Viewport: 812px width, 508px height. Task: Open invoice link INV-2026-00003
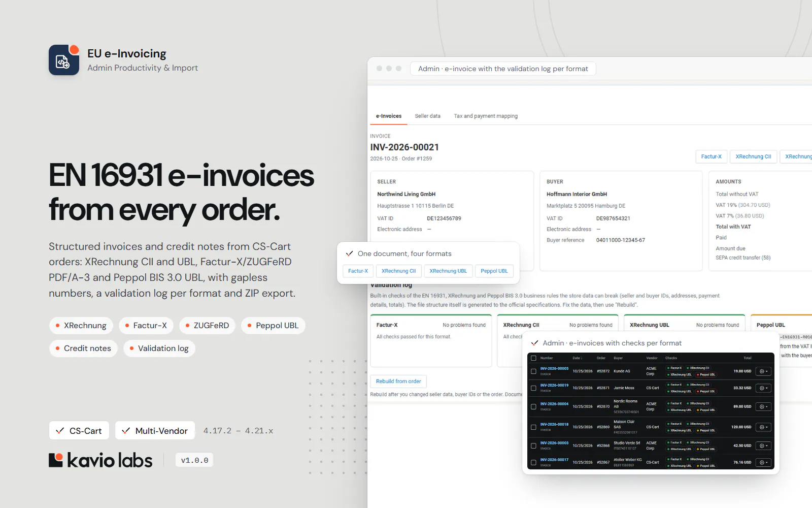click(x=554, y=443)
